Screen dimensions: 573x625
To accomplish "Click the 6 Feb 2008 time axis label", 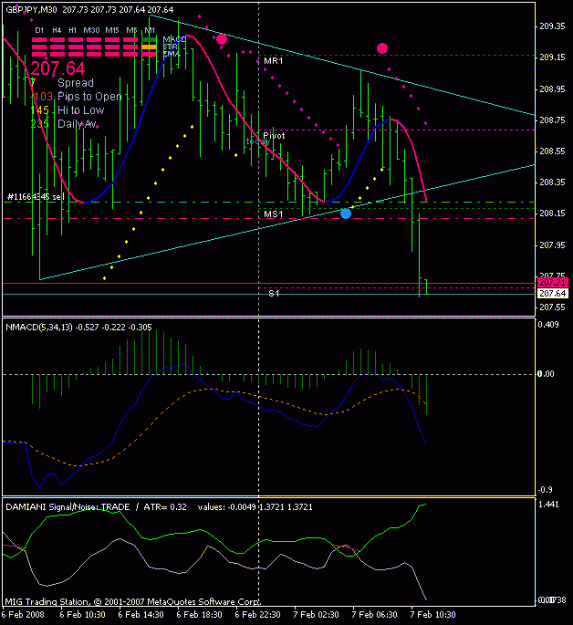I will click(x=24, y=615).
